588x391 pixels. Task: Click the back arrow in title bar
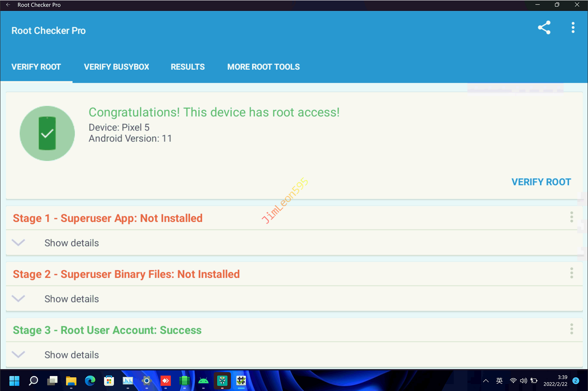click(8, 5)
